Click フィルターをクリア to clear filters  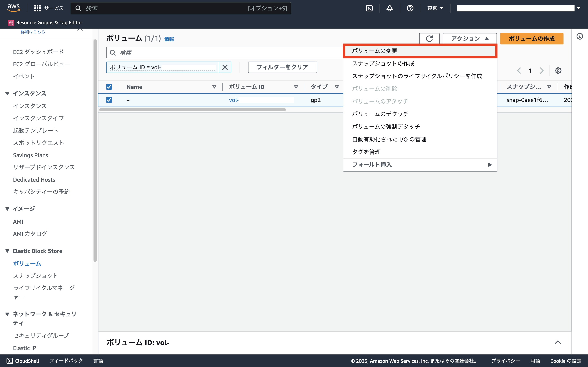pos(282,67)
